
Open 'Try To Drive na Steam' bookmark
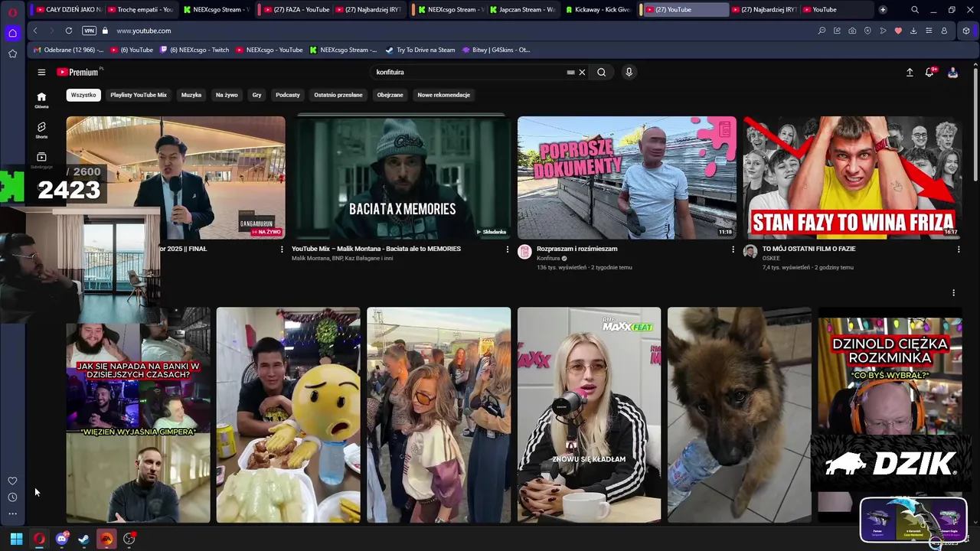click(420, 50)
